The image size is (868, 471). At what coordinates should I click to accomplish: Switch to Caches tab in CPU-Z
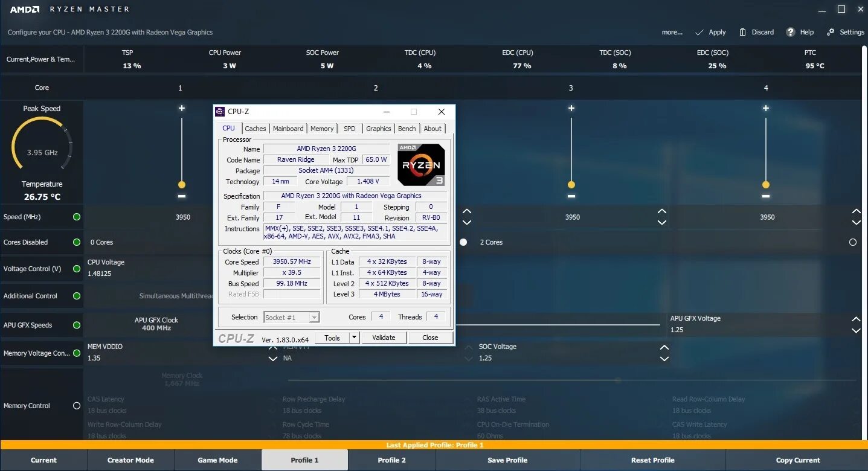coord(256,129)
